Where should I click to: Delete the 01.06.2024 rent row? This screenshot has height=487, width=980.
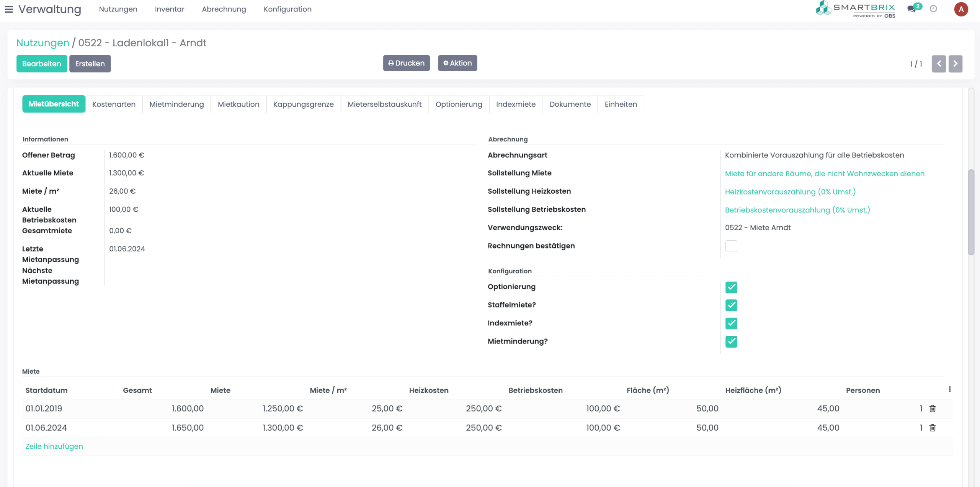[x=933, y=428]
